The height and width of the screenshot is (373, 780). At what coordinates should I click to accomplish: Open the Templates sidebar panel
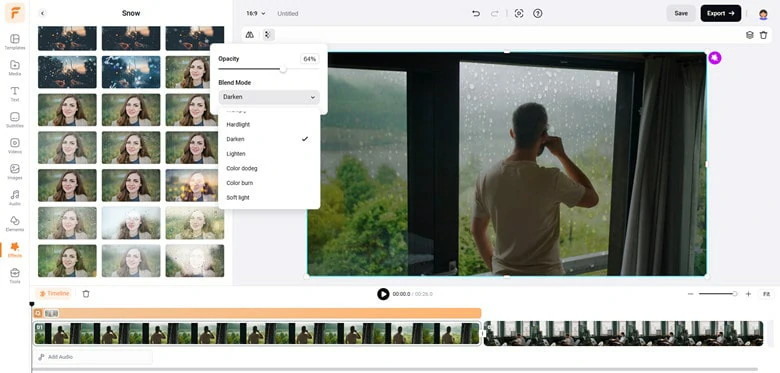(x=14, y=42)
